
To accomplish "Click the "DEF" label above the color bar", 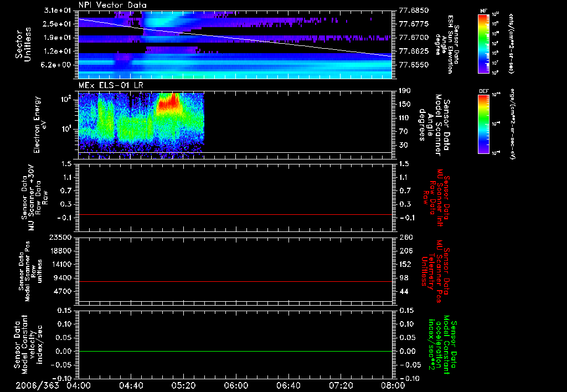I will 484,91.
